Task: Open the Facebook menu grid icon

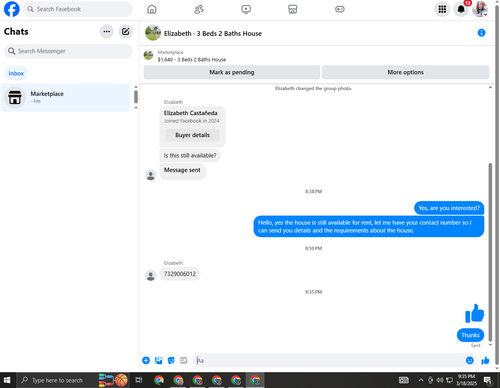Action: (442, 9)
